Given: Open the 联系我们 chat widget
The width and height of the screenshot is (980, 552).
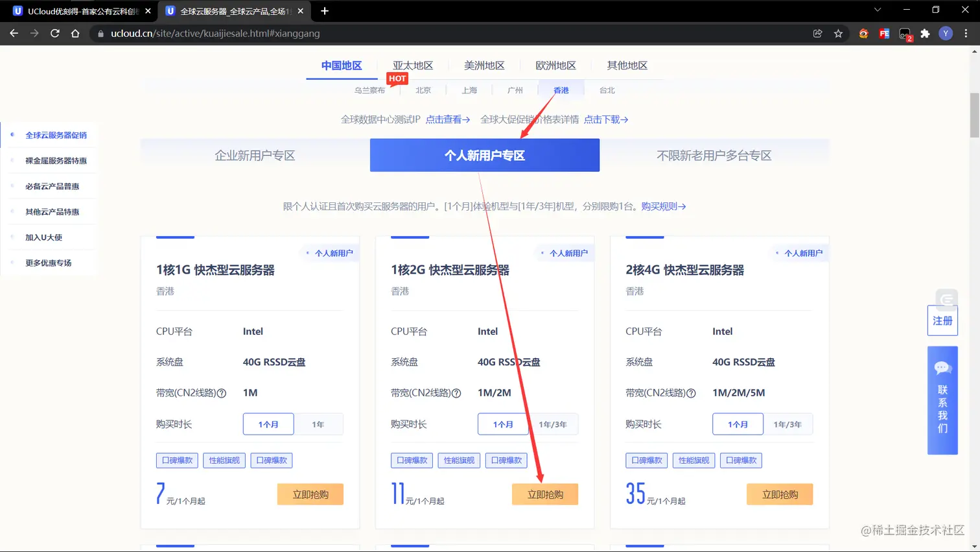Looking at the screenshot, I should pyautogui.click(x=942, y=400).
